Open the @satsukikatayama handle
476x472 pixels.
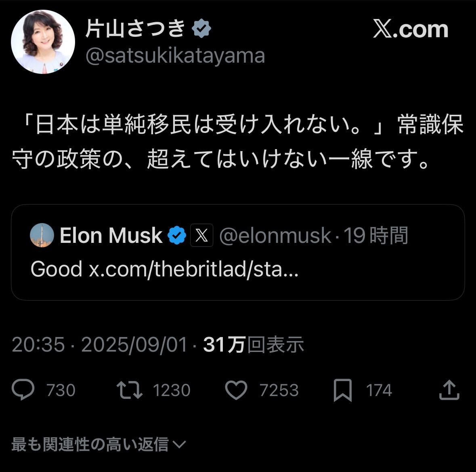tap(175, 56)
